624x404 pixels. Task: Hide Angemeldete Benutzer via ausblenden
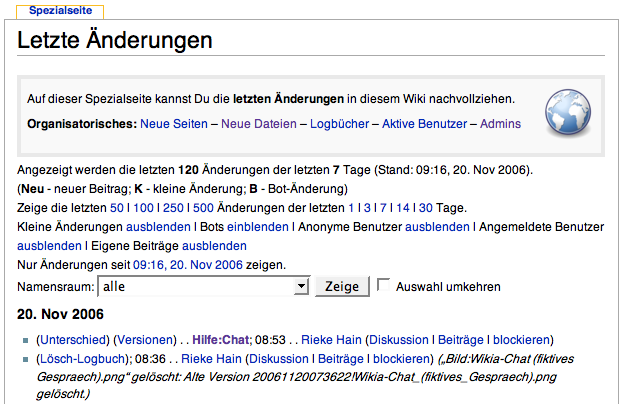click(49, 246)
